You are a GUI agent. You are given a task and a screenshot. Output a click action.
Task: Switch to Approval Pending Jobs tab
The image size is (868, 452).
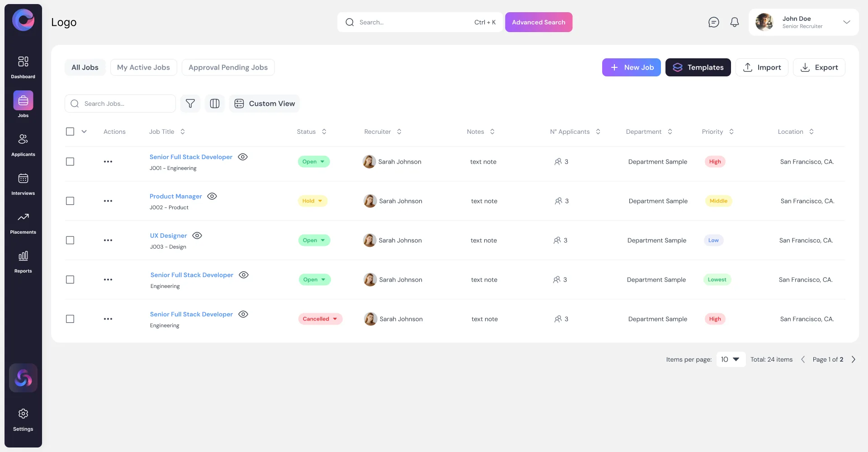tap(228, 67)
